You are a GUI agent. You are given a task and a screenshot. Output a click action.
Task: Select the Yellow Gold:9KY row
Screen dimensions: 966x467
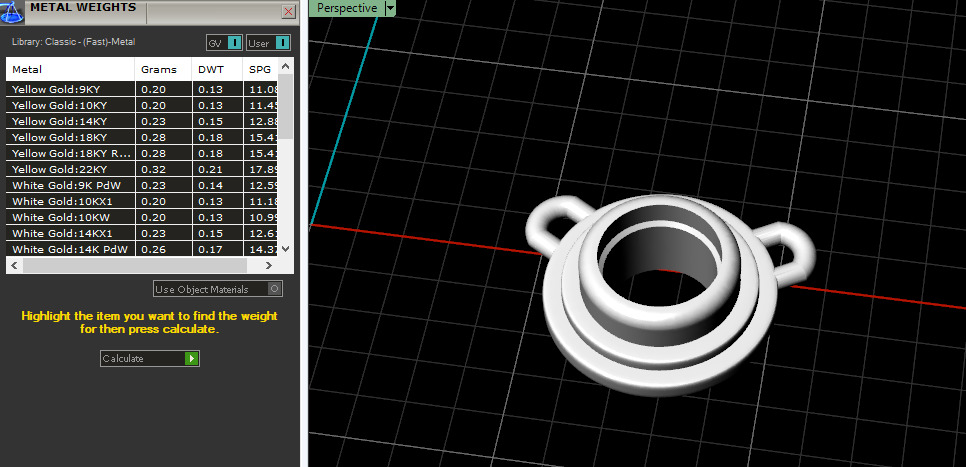(x=142, y=89)
